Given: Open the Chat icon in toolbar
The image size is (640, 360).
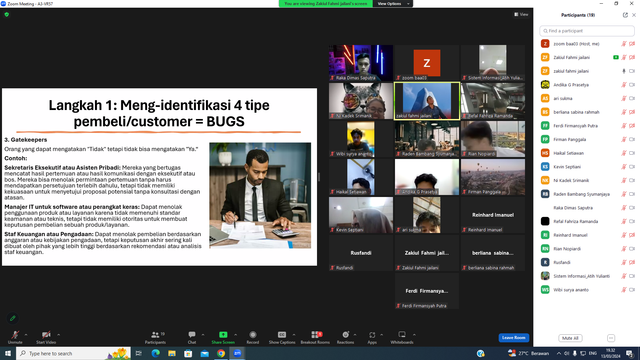Looking at the screenshot, I should 192,335.
